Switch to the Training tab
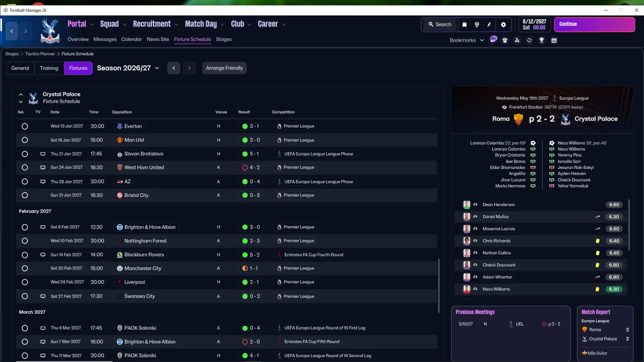 [49, 68]
